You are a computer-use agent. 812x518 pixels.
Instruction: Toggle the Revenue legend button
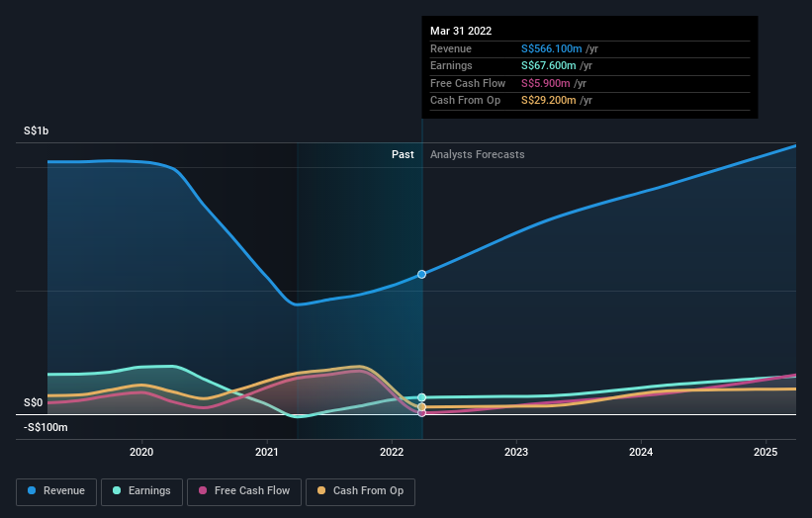[56, 491]
